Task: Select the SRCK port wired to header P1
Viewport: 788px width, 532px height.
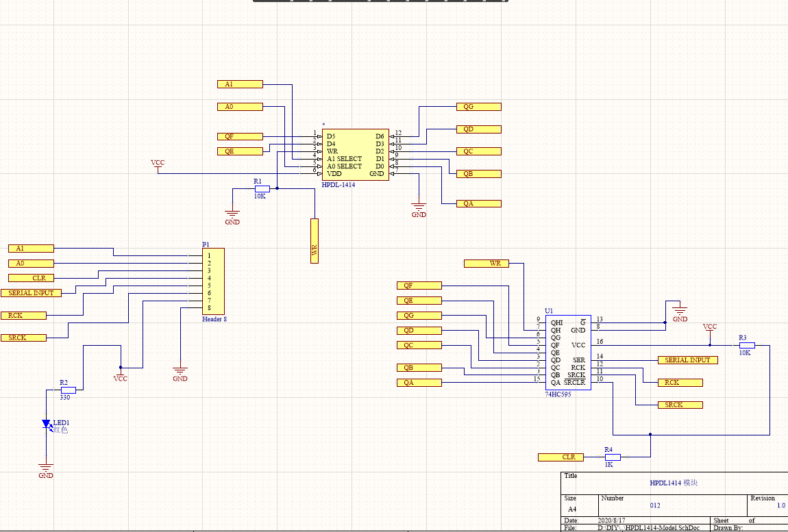Action: [x=23, y=338]
